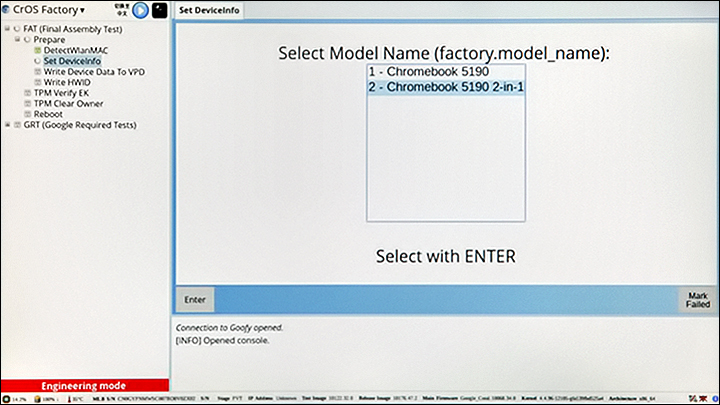The image size is (720, 405).
Task: Click the TPM Verify EK status icon
Action: click(x=27, y=93)
